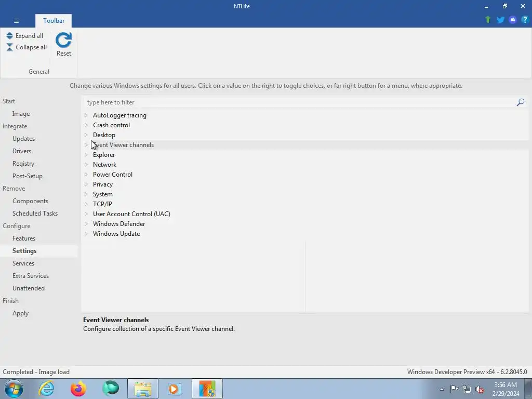Open the Twitter bird icon
Screen dimensions: 532x399
(500, 20)
